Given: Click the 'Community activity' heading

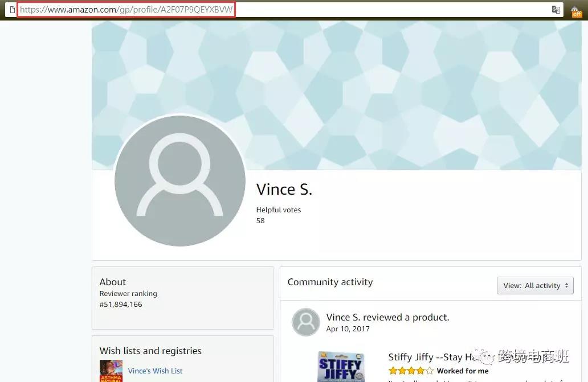Looking at the screenshot, I should [x=330, y=282].
